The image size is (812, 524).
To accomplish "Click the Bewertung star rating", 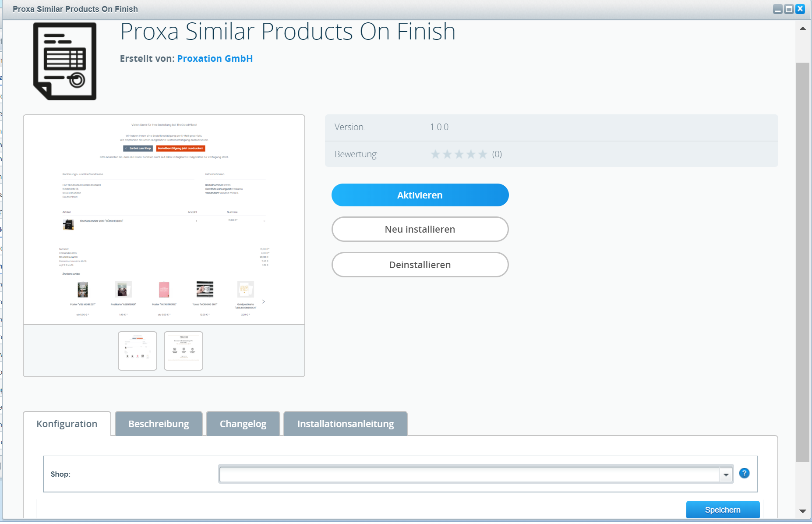I will click(459, 154).
